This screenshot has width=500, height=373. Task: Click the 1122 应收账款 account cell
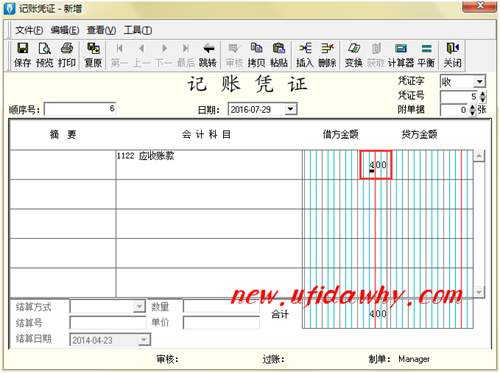coord(209,165)
